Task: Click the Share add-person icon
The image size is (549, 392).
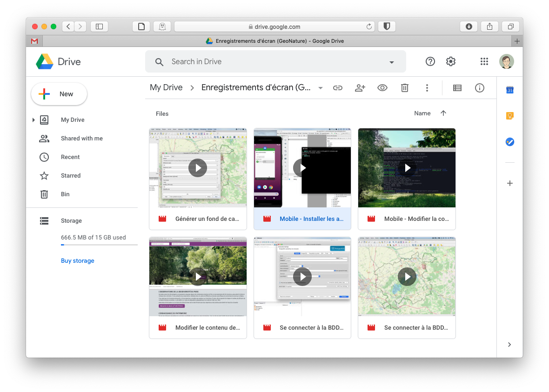Action: click(x=360, y=88)
